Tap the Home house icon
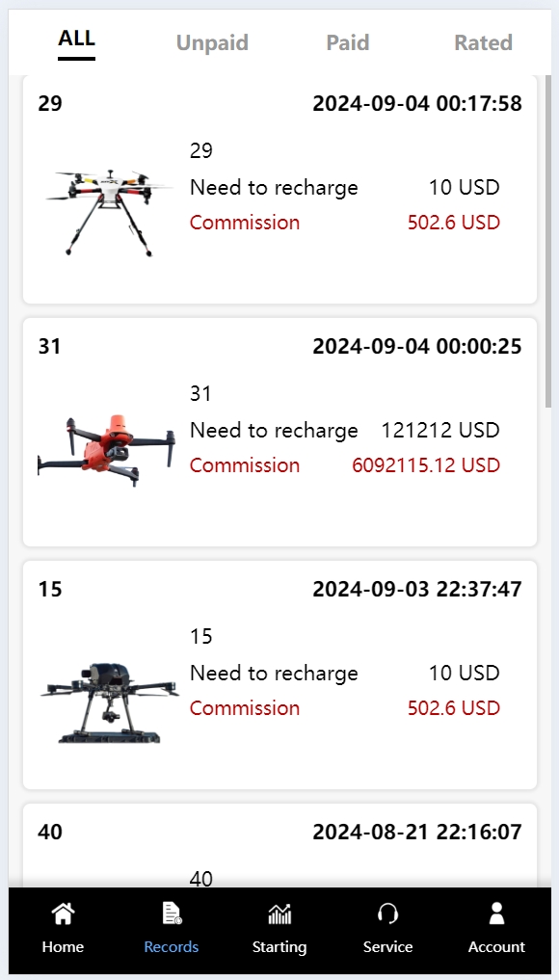Image resolution: width=559 pixels, height=980 pixels. 63,914
